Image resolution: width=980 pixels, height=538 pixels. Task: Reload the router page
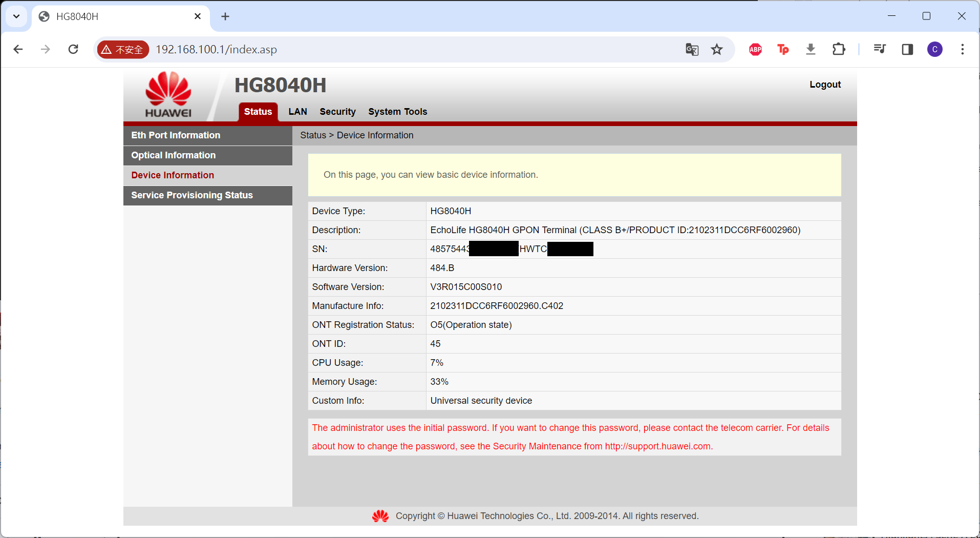[73, 49]
